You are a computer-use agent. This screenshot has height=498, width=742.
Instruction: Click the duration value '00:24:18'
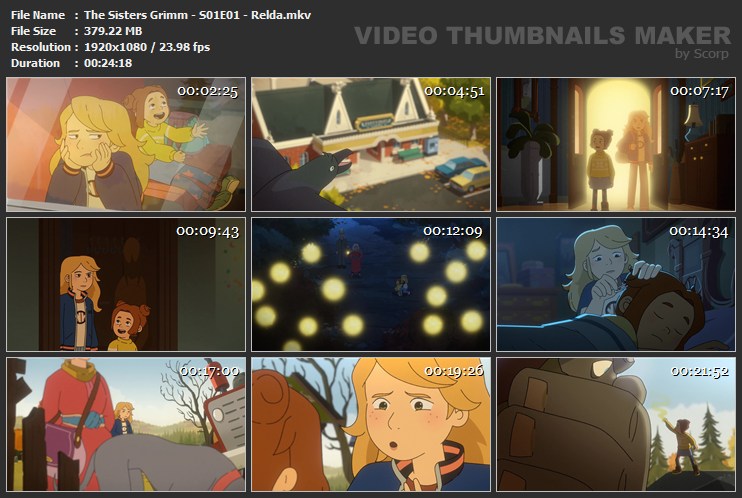(x=108, y=63)
